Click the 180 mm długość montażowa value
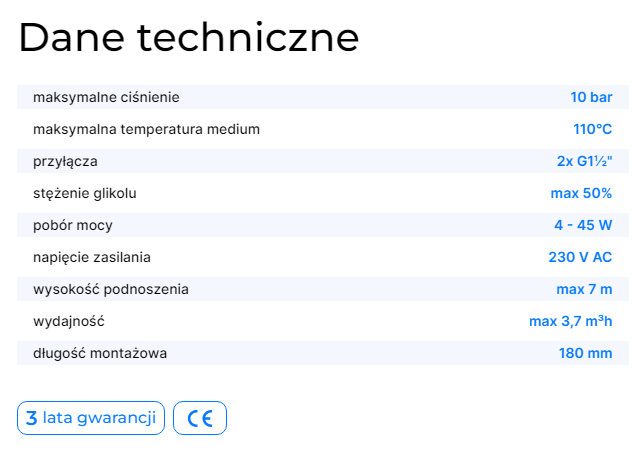The image size is (638, 456). pyautogui.click(x=585, y=353)
